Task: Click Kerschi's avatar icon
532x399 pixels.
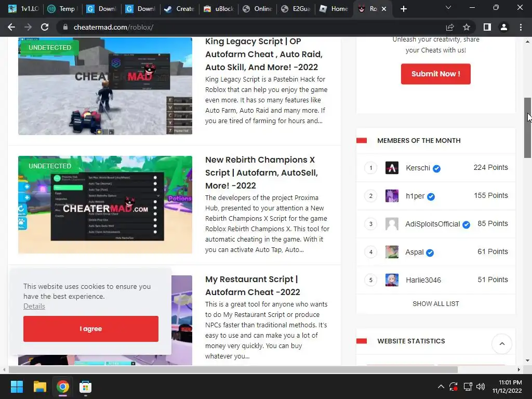Action: (392, 168)
